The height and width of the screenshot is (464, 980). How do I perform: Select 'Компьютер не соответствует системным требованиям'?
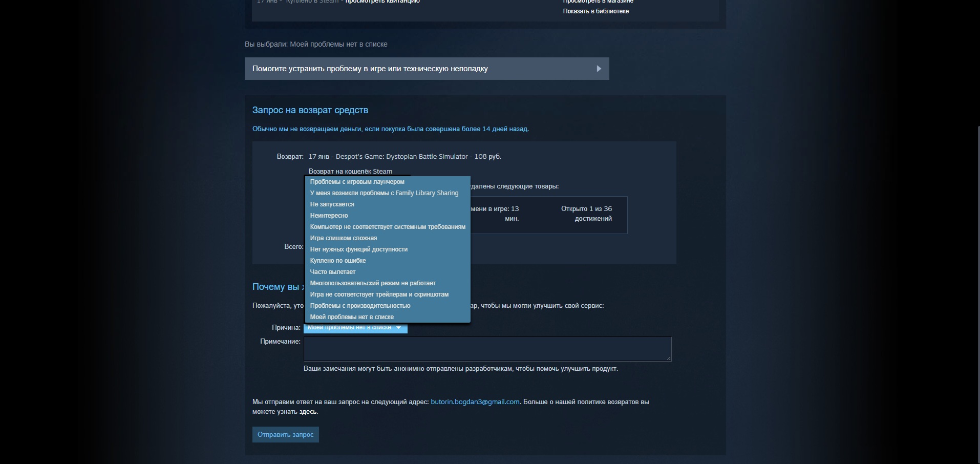pos(388,227)
